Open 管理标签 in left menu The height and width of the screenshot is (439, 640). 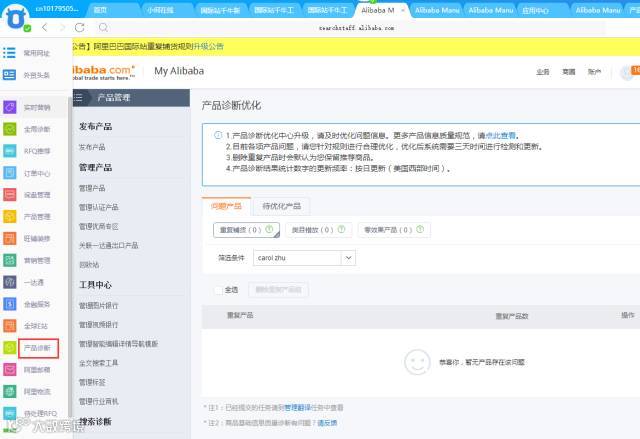click(92, 382)
